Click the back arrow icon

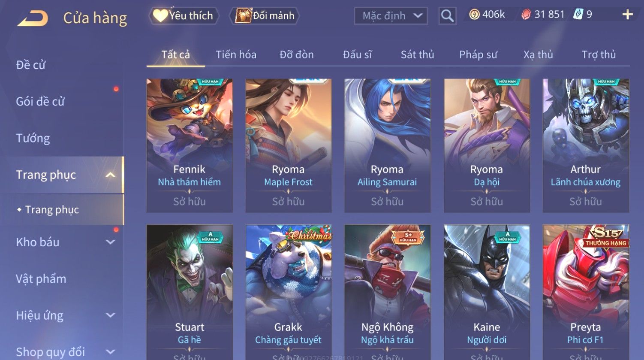click(33, 18)
